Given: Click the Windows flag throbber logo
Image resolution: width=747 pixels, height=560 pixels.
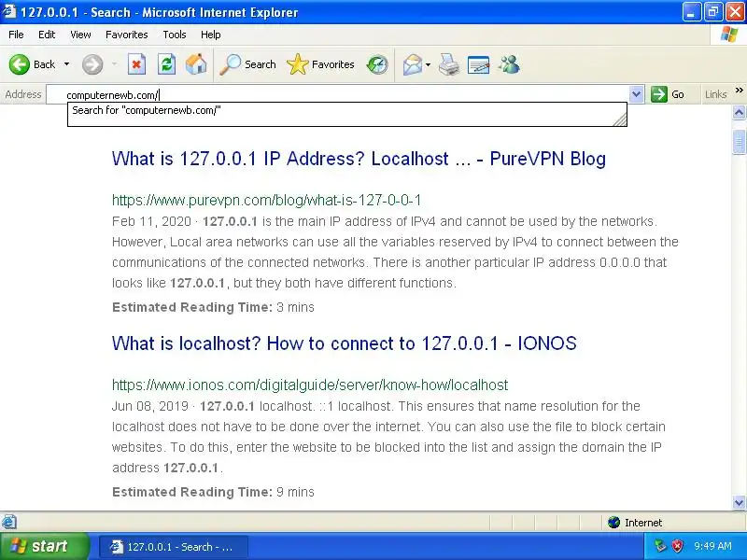Looking at the screenshot, I should click(x=729, y=35).
